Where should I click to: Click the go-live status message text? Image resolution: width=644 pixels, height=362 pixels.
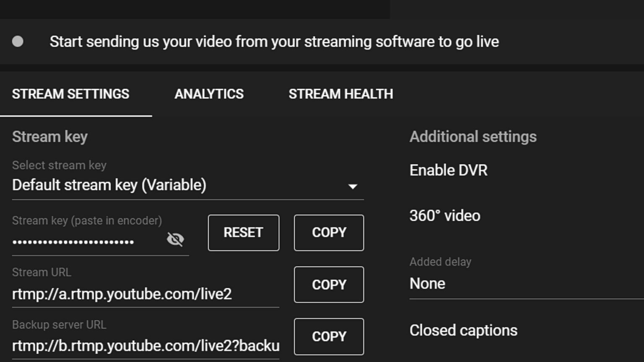coord(274,42)
